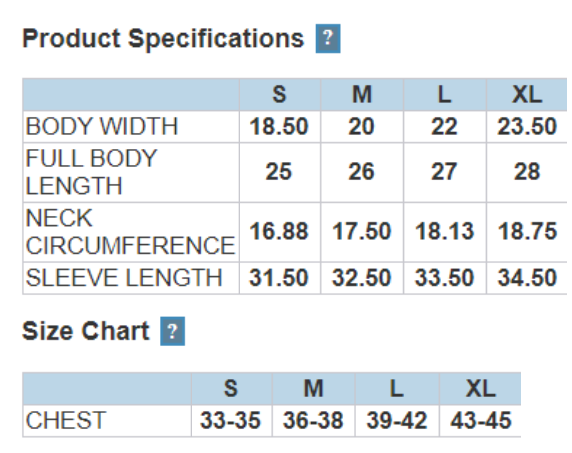Click the help icon beside Product Specifications

(328, 39)
